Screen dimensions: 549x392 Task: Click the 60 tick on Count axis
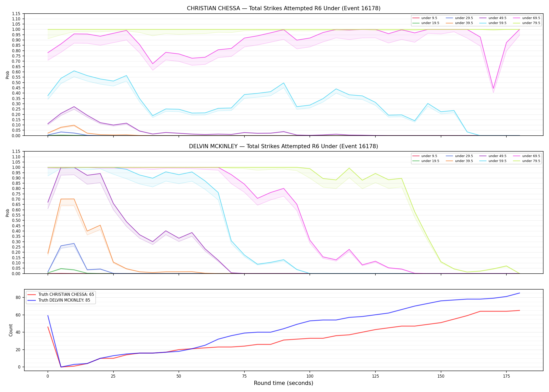[x=18, y=315]
